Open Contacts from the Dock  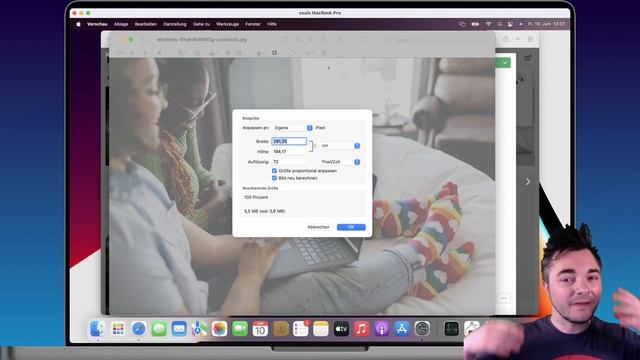(x=280, y=329)
